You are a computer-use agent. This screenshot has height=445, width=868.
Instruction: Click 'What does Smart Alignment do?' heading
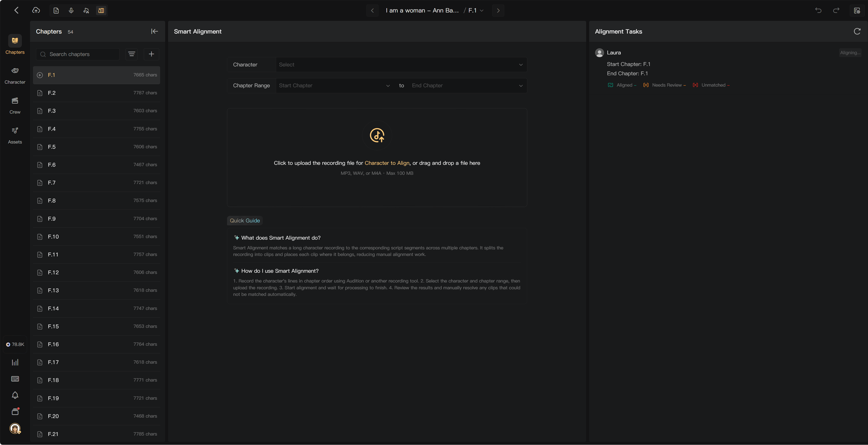tap(281, 238)
